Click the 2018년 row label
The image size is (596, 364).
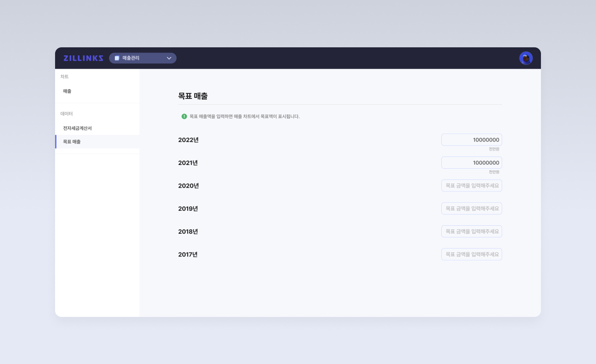point(188,232)
